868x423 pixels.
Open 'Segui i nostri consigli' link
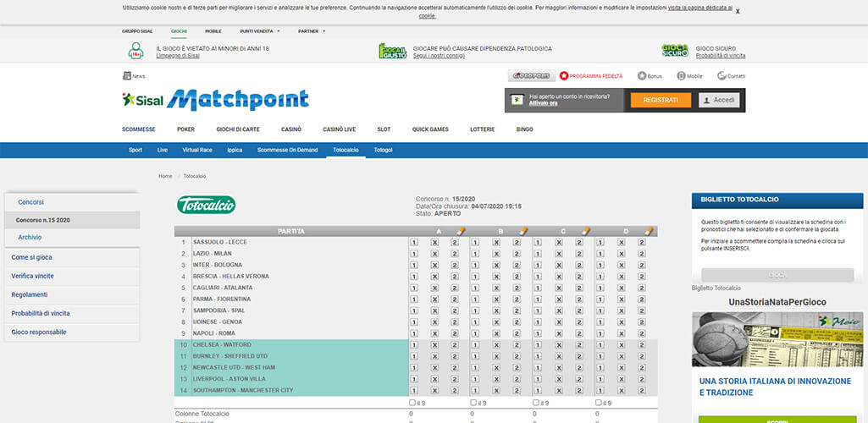pos(439,56)
